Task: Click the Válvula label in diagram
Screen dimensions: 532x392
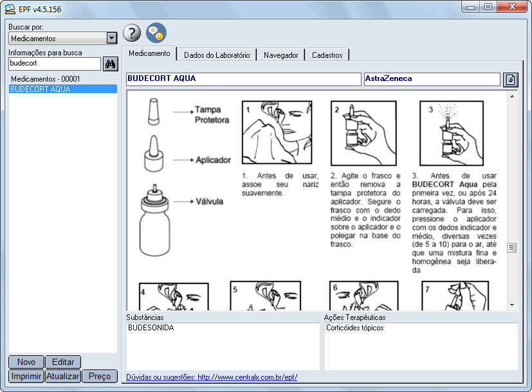Action: pyautogui.click(x=209, y=201)
